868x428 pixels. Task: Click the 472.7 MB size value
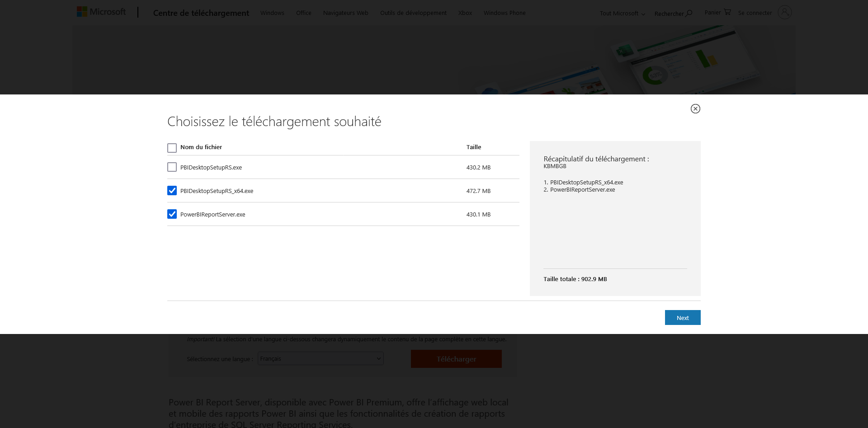pos(478,191)
